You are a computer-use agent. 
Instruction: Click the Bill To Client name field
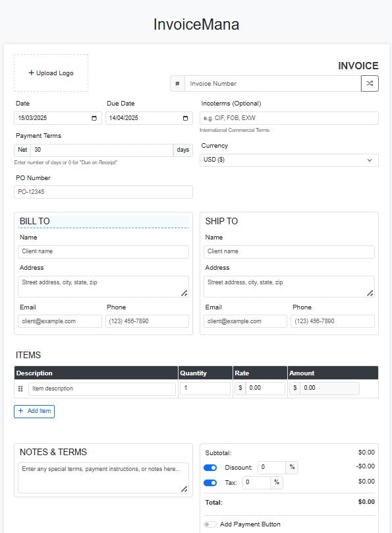pos(103,252)
